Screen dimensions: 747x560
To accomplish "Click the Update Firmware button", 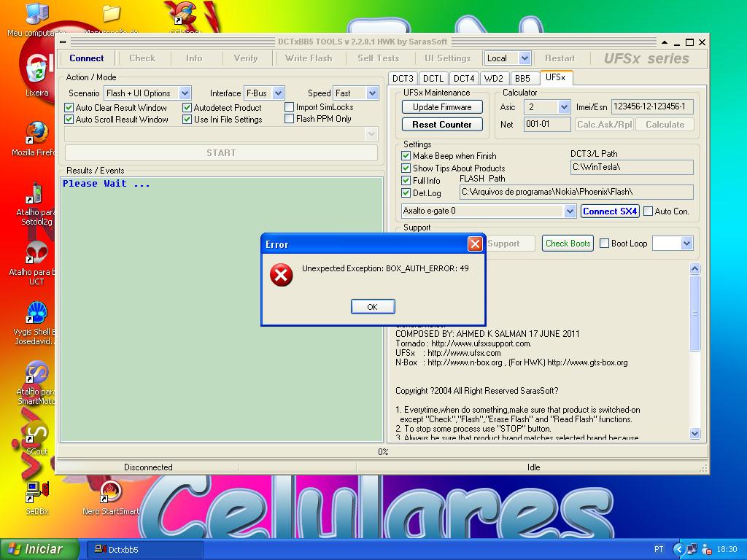I will (x=442, y=107).
